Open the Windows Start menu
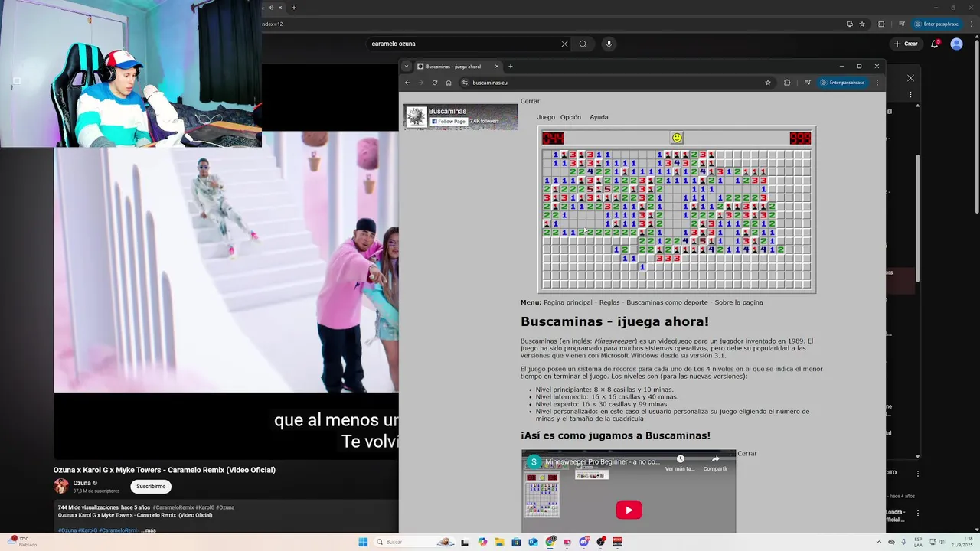980x551 pixels. (x=363, y=542)
